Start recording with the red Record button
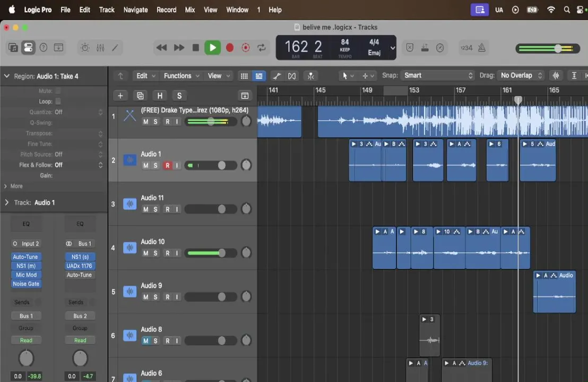 point(230,48)
